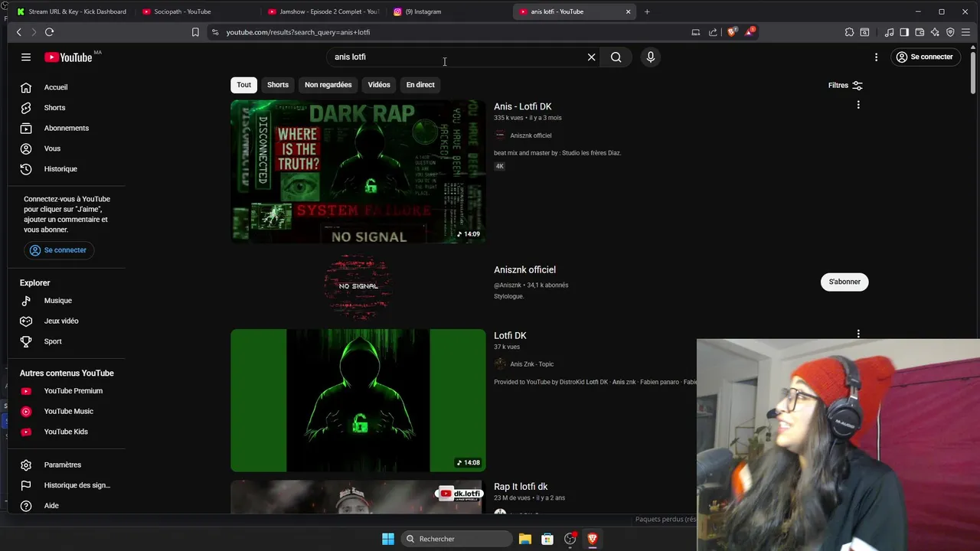The image size is (980, 551).
Task: Click the share page icon in address bar
Action: [713, 32]
